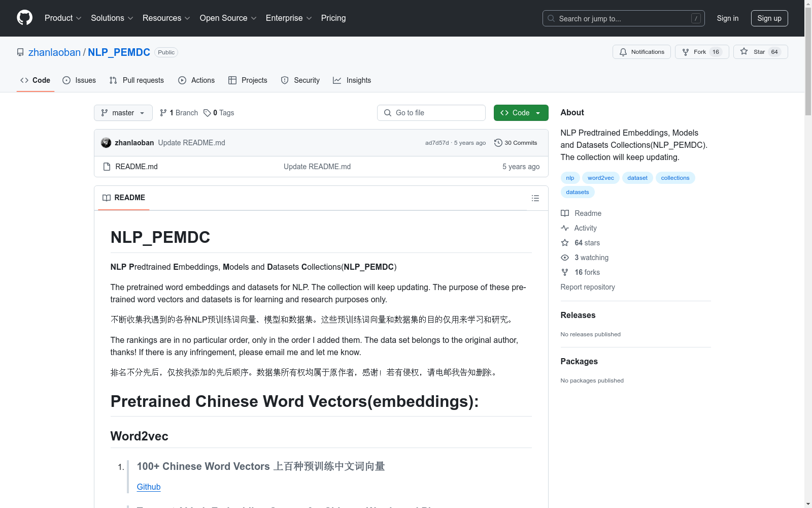Focus the Go to file input
Viewport: 812px width, 508px height.
(x=431, y=113)
